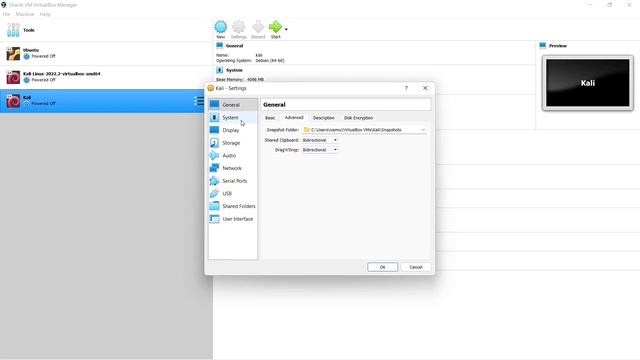This screenshot has width=640, height=360.
Task: Click the Settings gear toolbar icon
Action: pos(239,27)
